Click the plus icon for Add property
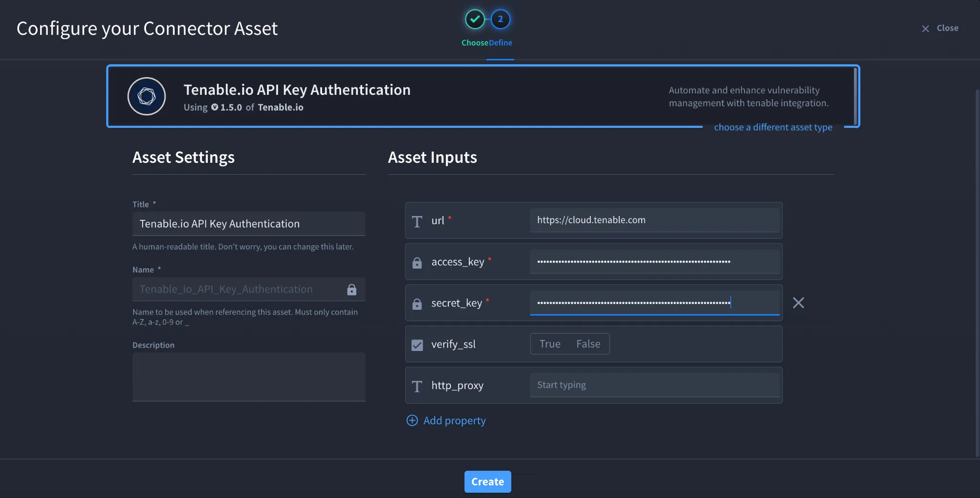The image size is (980, 498). (412, 420)
